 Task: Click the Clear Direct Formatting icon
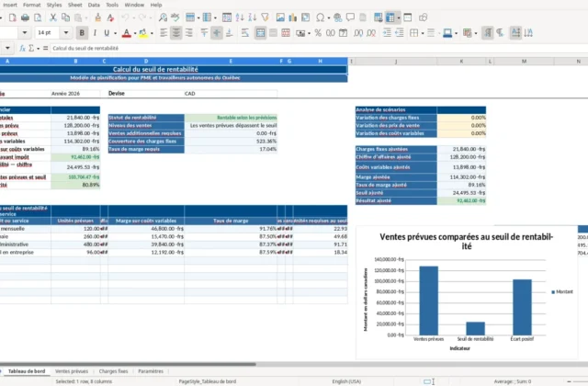(x=110, y=17)
